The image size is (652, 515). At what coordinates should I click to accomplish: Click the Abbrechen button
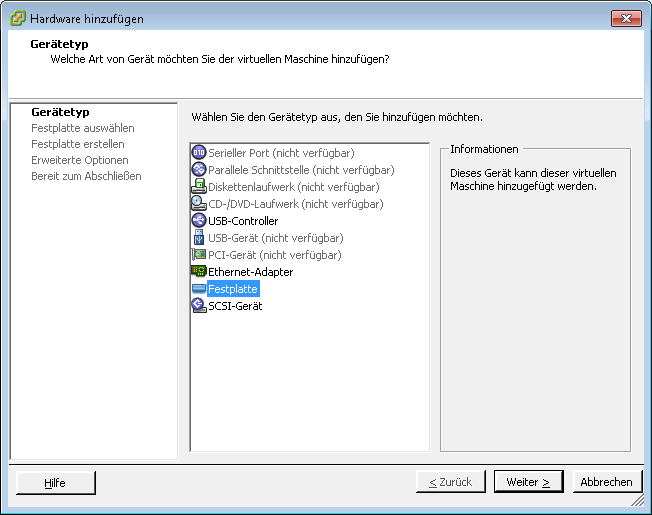point(606,482)
